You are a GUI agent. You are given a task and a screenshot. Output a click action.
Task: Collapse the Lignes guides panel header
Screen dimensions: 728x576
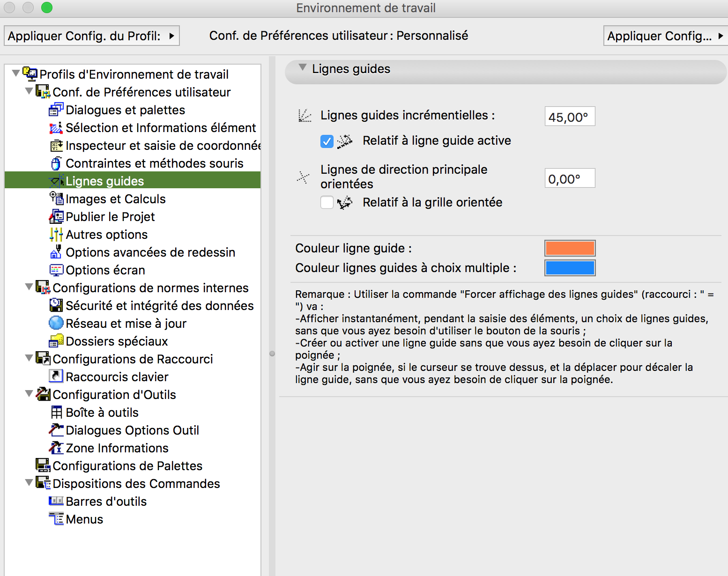(303, 68)
